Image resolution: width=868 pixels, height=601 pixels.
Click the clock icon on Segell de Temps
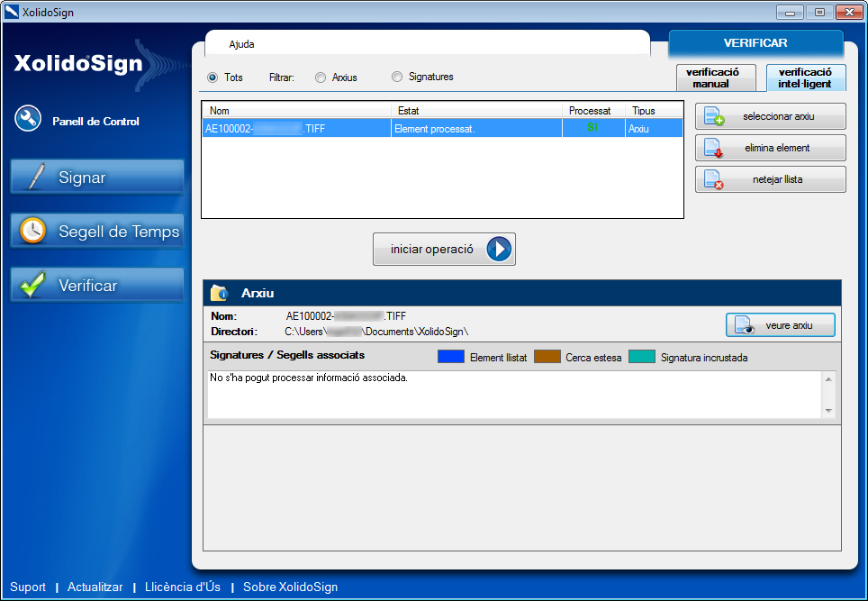[32, 231]
